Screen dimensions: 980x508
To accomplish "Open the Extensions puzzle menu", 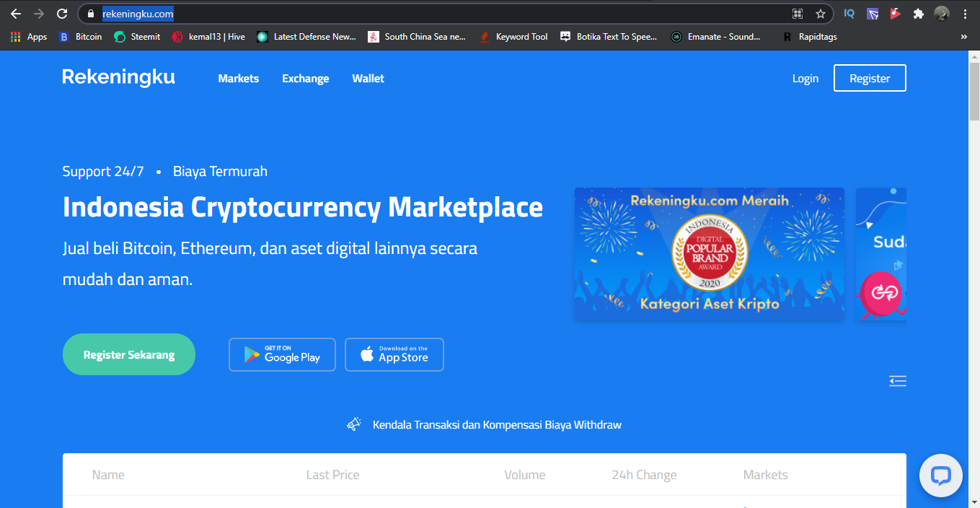I will tap(918, 14).
